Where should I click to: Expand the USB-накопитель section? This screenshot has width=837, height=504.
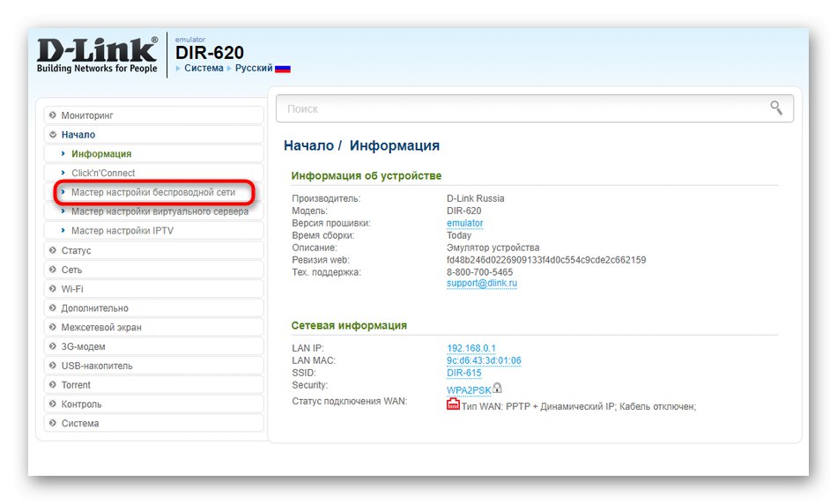point(153,366)
